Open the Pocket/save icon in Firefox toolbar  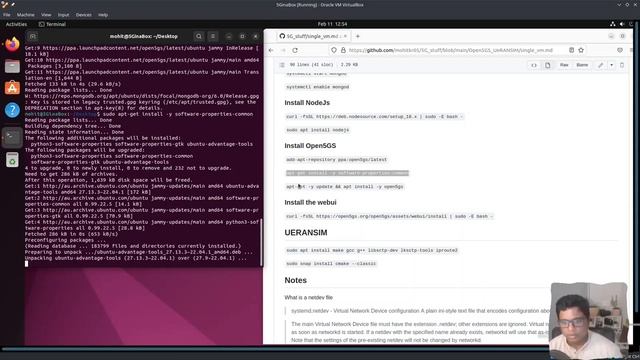[x=620, y=50]
